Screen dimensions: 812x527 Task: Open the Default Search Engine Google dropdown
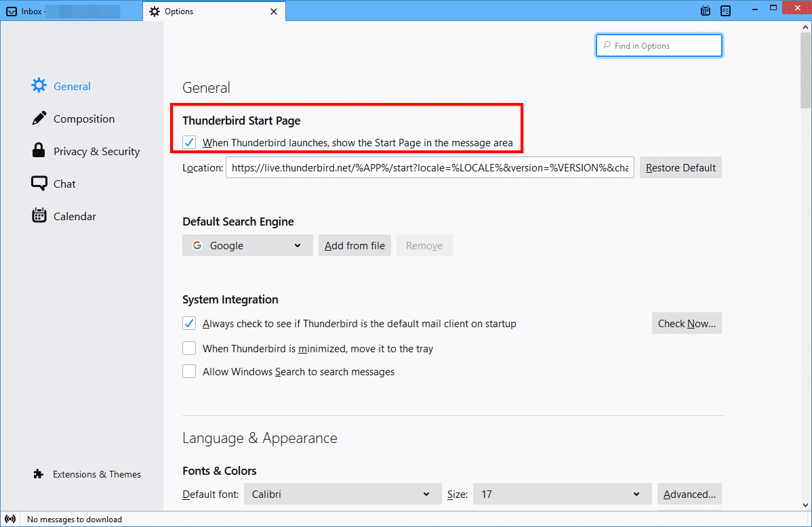[247, 245]
